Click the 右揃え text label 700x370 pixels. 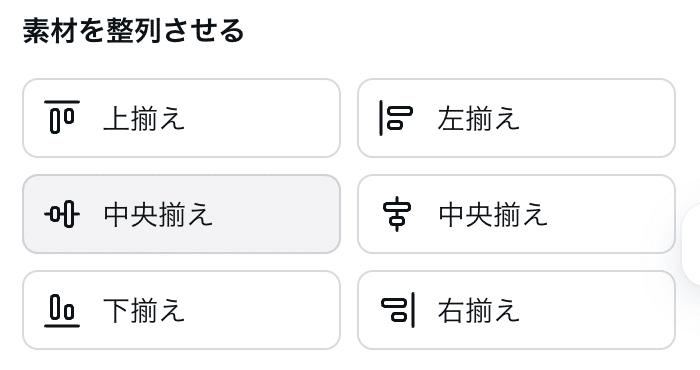point(479,311)
